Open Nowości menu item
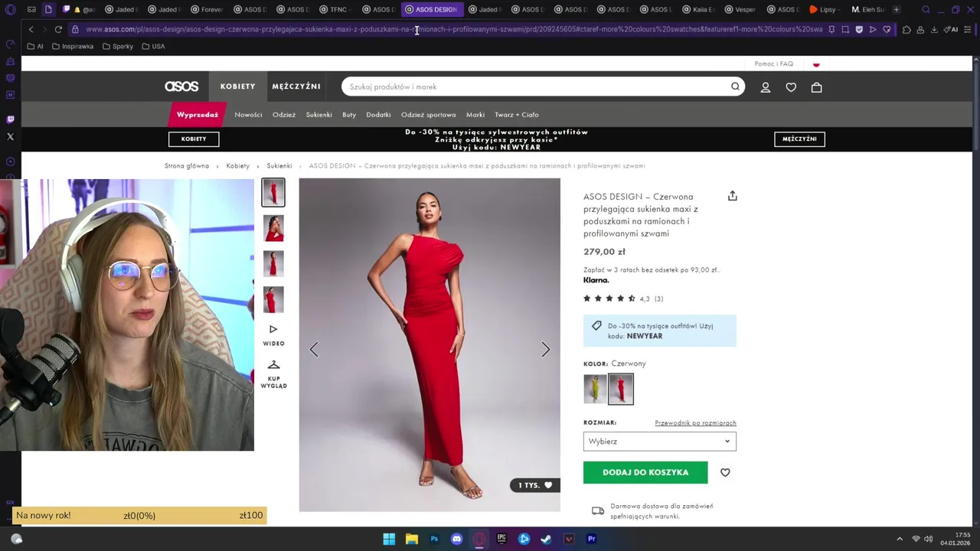Screen dimensions: 980x551 [x=248, y=115]
